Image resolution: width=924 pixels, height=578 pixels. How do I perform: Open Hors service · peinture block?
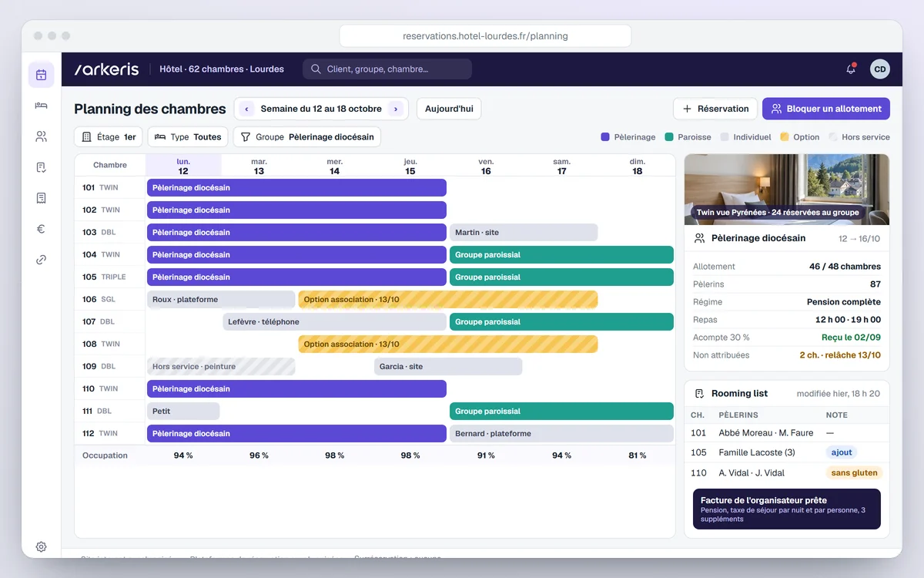[221, 366]
